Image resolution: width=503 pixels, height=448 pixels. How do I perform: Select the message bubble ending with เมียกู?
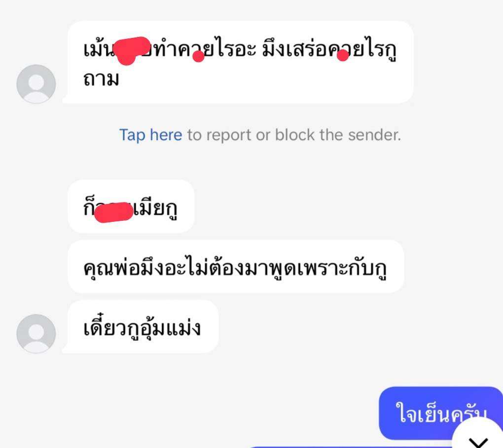click(131, 206)
